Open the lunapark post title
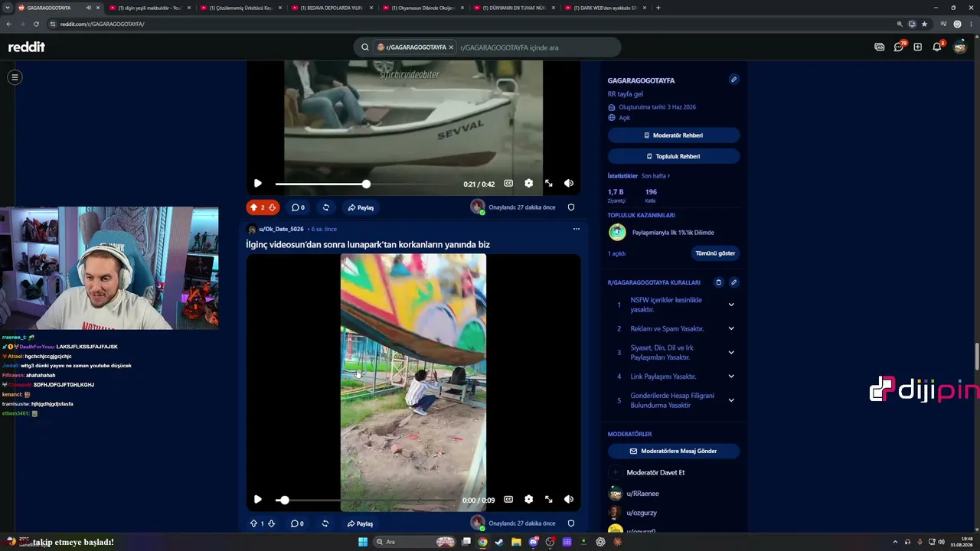Screen dimensions: 980x551 point(367,245)
